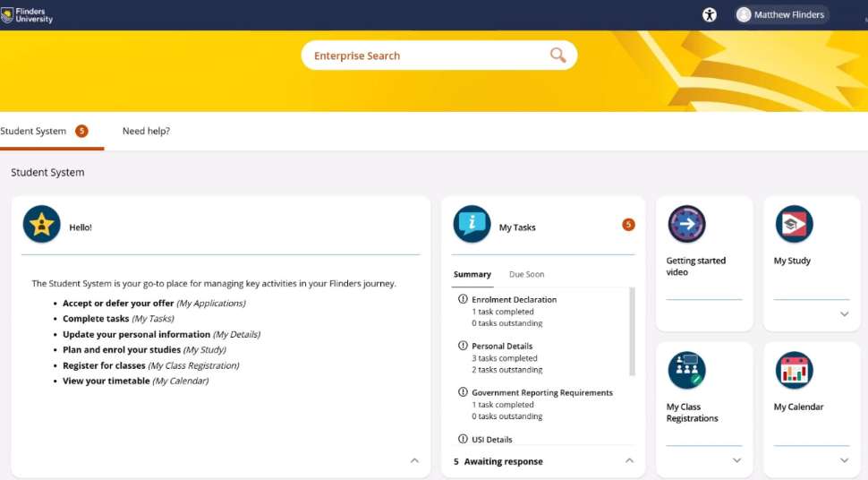Image resolution: width=868 pixels, height=480 pixels.
Task: Expand the My Calendar tile chevron
Action: point(844,460)
